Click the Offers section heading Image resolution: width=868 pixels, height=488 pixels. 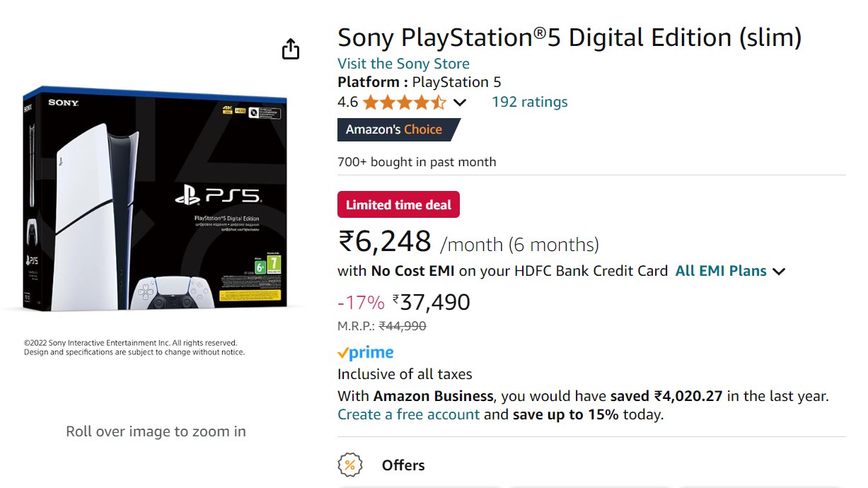pos(403,465)
